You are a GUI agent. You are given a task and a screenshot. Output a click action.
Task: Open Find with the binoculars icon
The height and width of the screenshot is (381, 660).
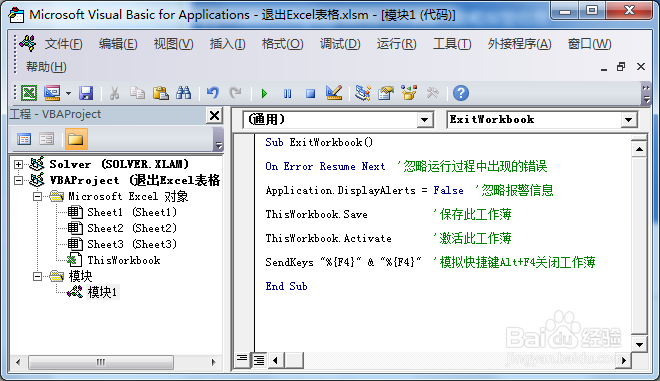click(184, 93)
